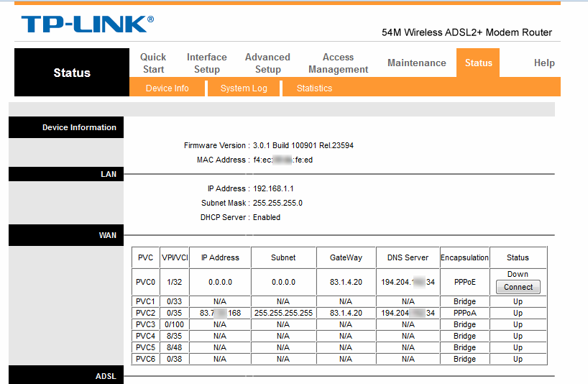Click VPI/VCI value 8/35
588x384 pixels.
coord(175,336)
